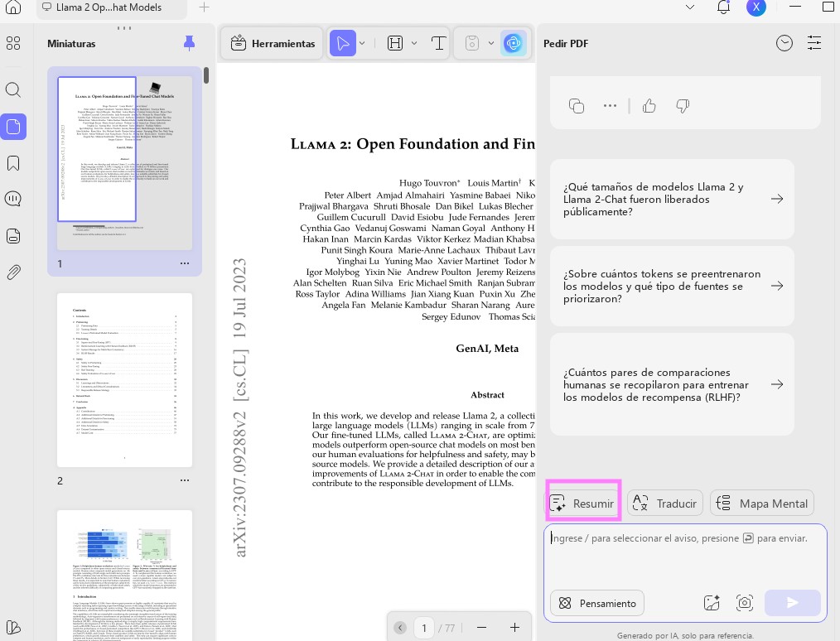Screen dimensions: 840x641
Task: Go to previous page arrow
Action: coord(399,628)
